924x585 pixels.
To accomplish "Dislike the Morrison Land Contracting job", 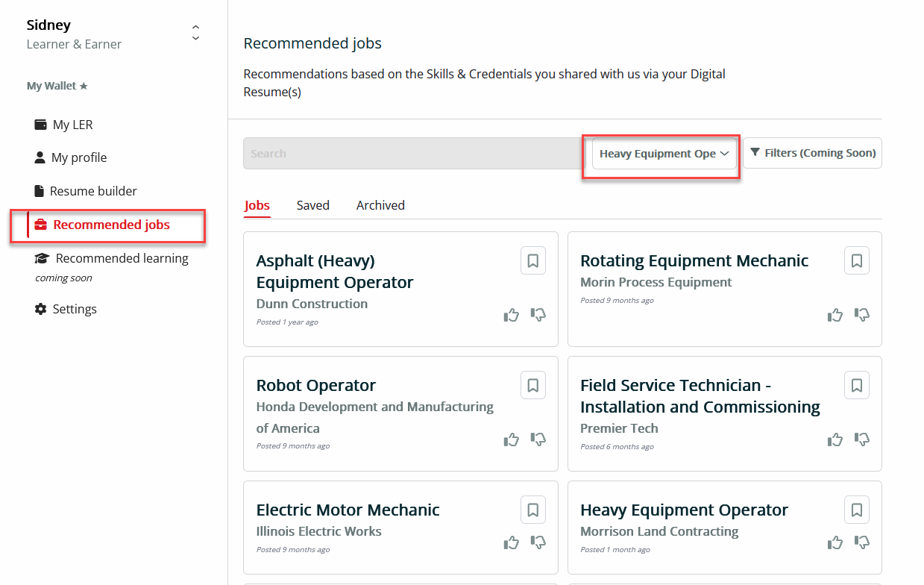I will [x=862, y=542].
